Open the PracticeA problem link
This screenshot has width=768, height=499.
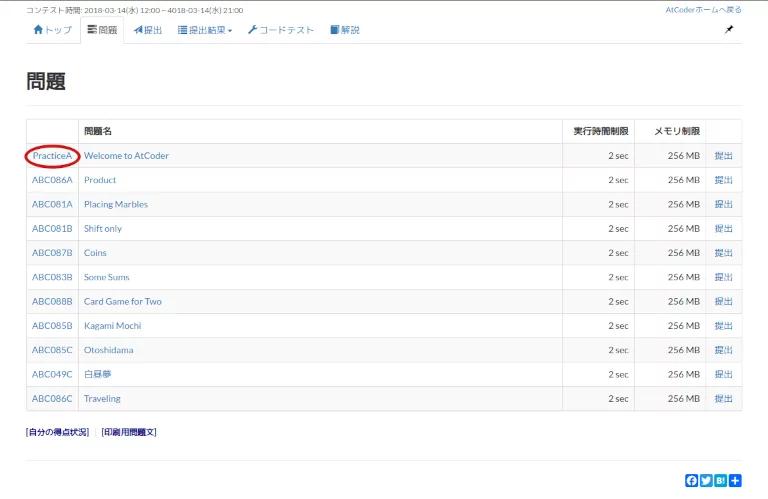[x=52, y=156]
